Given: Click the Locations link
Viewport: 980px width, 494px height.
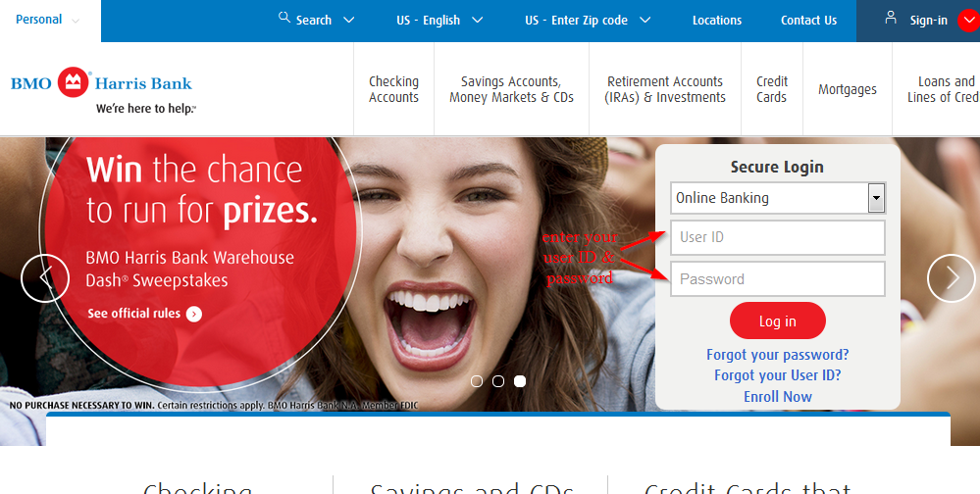Looking at the screenshot, I should 717,20.
